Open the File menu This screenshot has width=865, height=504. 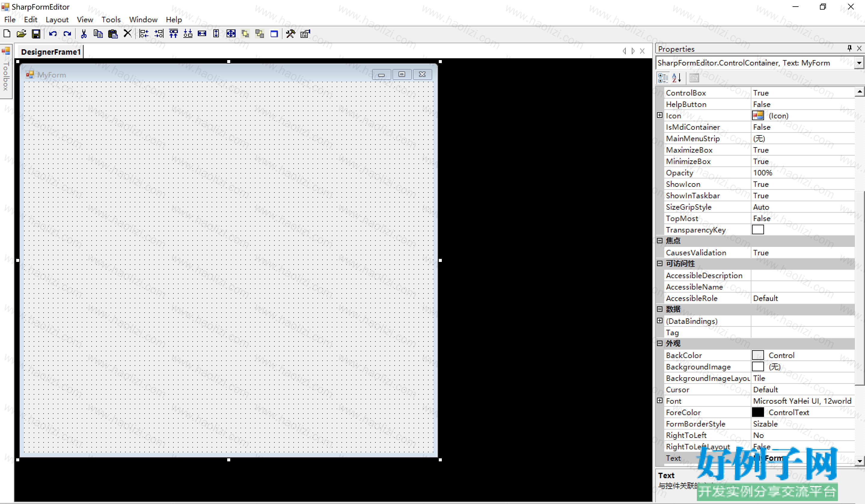[x=10, y=20]
